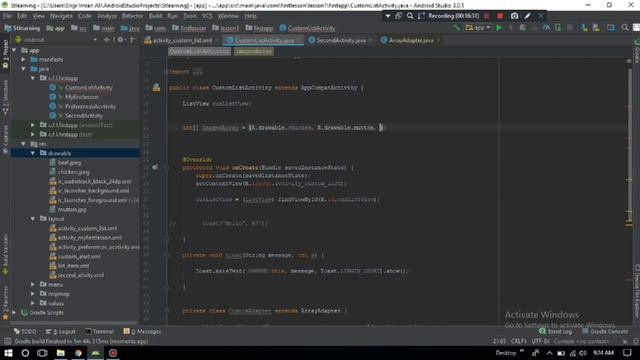Click the Stlearning breadcrumb in navigation bar
This screenshot has width=640, height=360.
click(22, 28)
